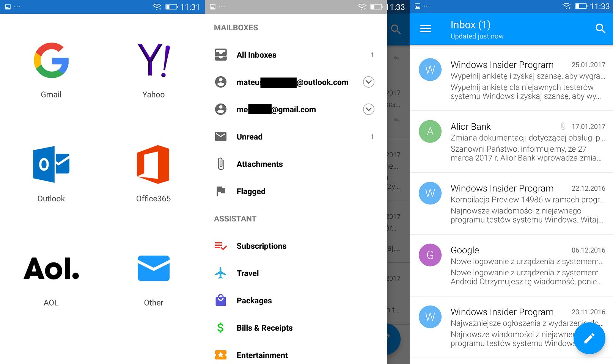This screenshot has width=613, height=364.
Task: Tap the Packages shopping bag icon
Action: tap(221, 300)
